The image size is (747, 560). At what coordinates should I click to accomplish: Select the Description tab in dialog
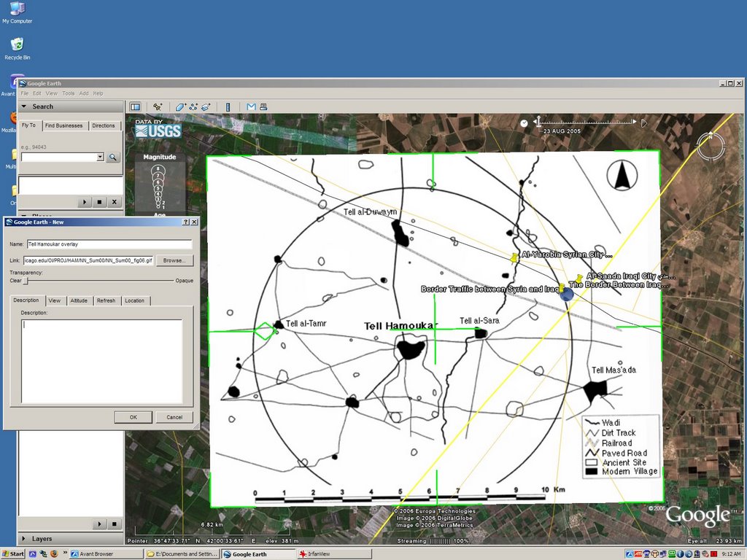(x=26, y=300)
